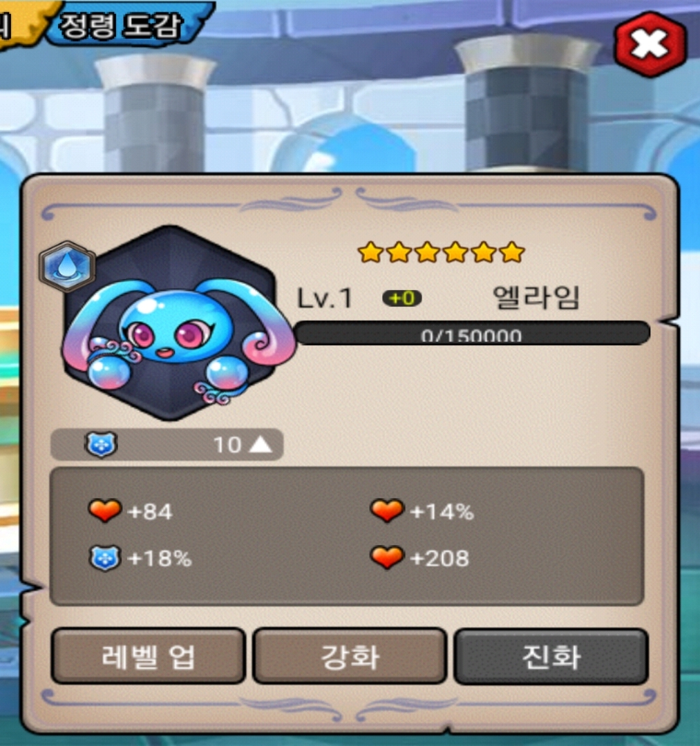Viewport: 700px width, 746px height.
Task: Tap the 레벨 업 button
Action: point(148,657)
